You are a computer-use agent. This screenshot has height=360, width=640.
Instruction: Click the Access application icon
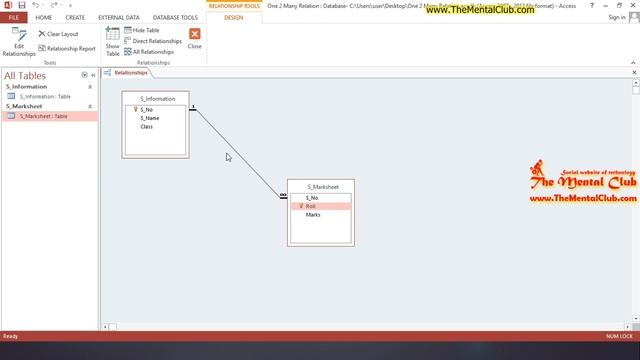click(x=7, y=5)
